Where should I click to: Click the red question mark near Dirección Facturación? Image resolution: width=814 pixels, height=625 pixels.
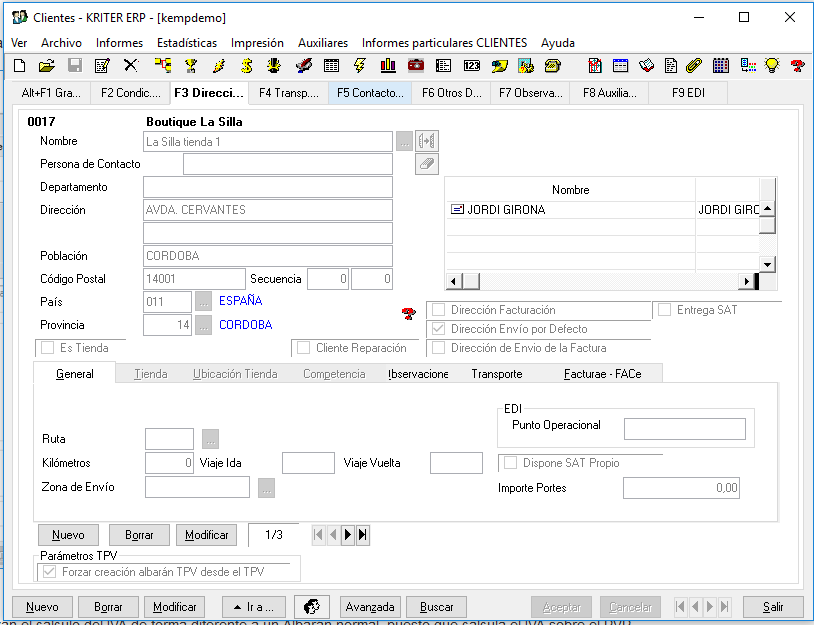tap(409, 314)
